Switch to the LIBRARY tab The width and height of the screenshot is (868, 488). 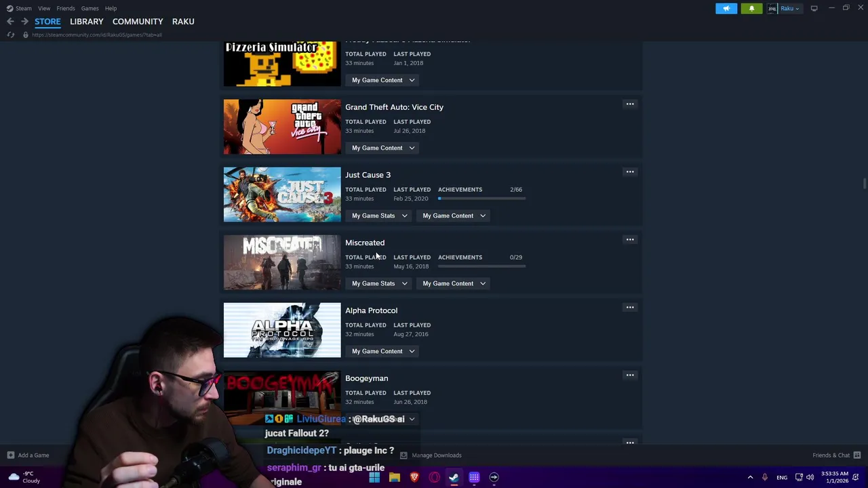click(x=87, y=22)
